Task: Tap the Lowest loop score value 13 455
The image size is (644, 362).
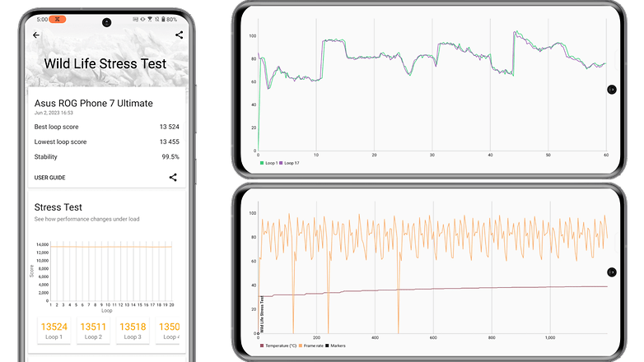Action: [x=169, y=142]
